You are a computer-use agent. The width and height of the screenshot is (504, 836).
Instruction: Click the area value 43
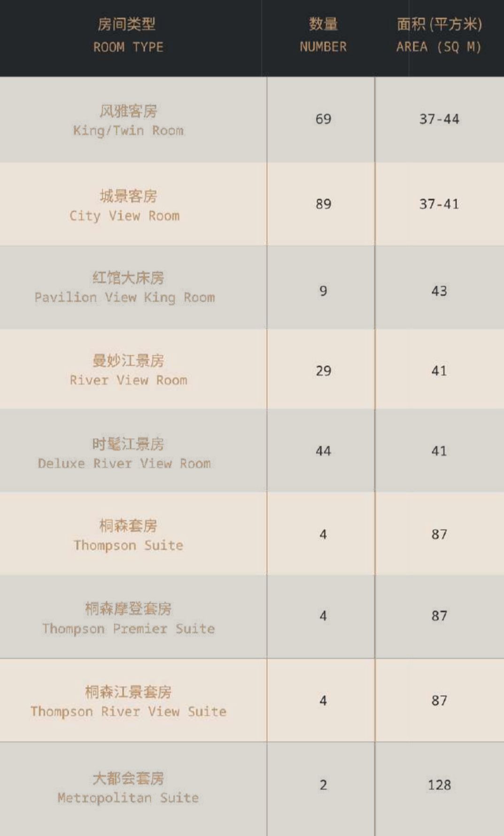pos(439,291)
